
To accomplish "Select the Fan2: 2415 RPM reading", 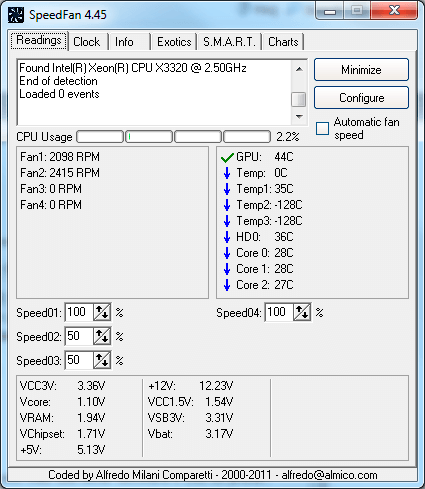I will click(60, 173).
